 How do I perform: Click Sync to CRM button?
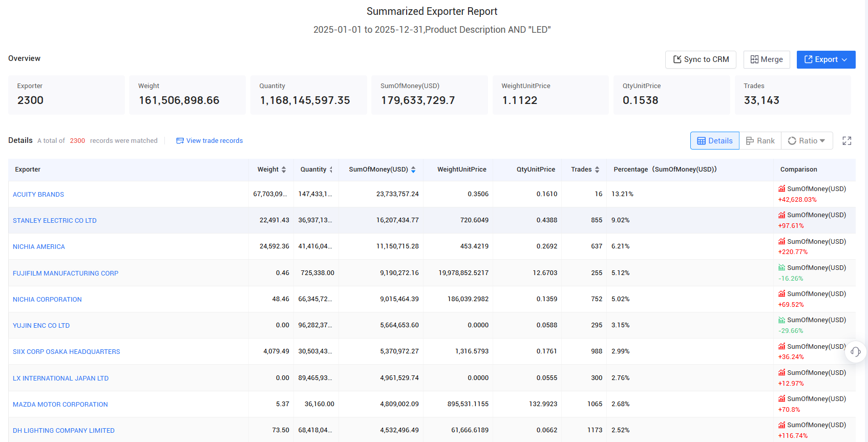click(701, 59)
